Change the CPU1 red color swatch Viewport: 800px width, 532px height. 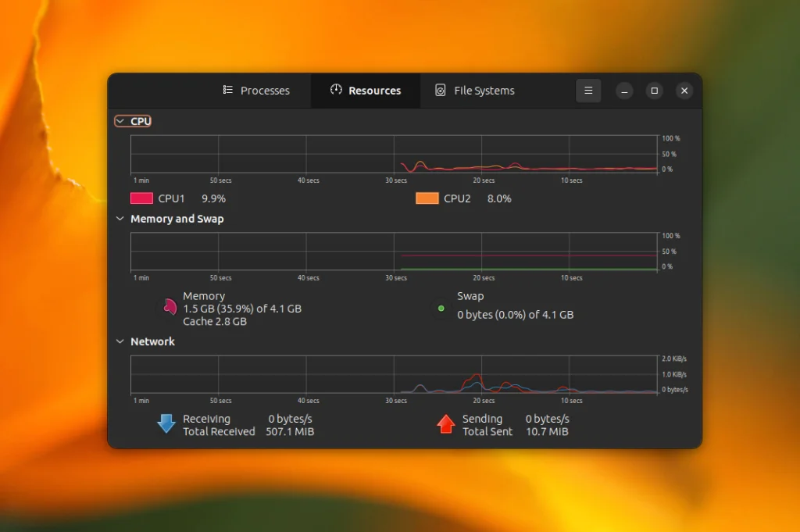coord(142,198)
